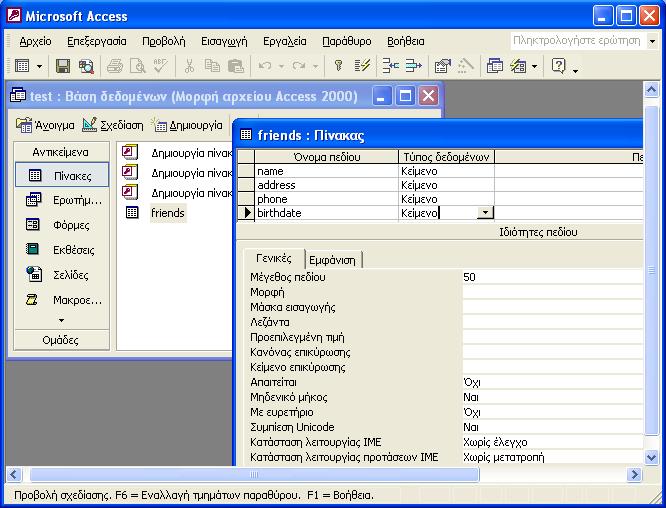Click the Build wand toolbar icon
This screenshot has width=666, height=508.
tap(466, 66)
